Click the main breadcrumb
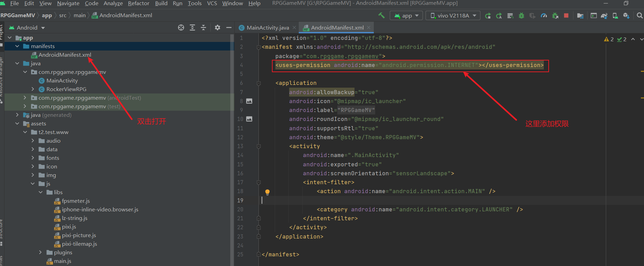 [x=80, y=15]
